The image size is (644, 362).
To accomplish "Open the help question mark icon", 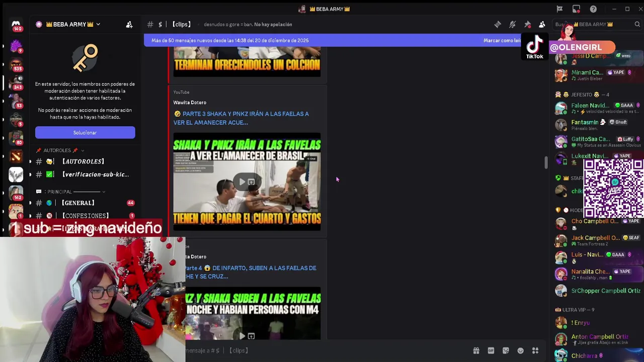I will click(x=593, y=9).
